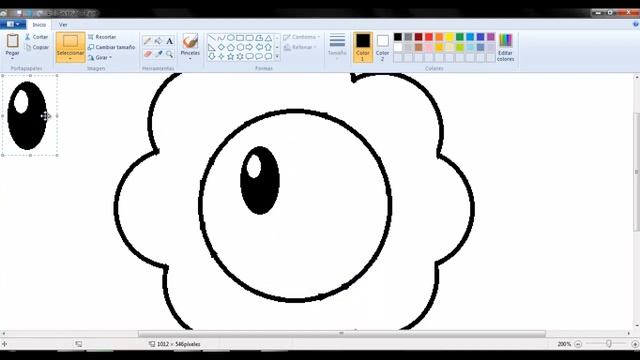Expand the shapes gallery more arrow
The width and height of the screenshot is (640, 360).
(277, 57)
